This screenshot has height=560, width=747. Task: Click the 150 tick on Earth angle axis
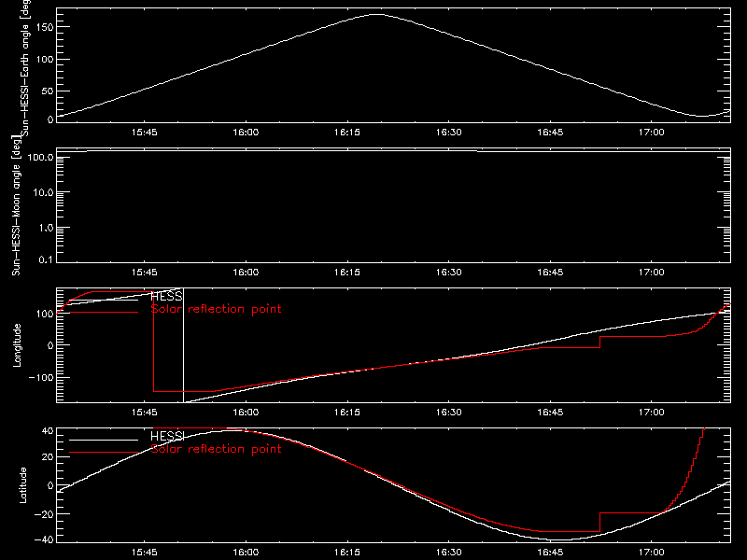pyautogui.click(x=45, y=27)
